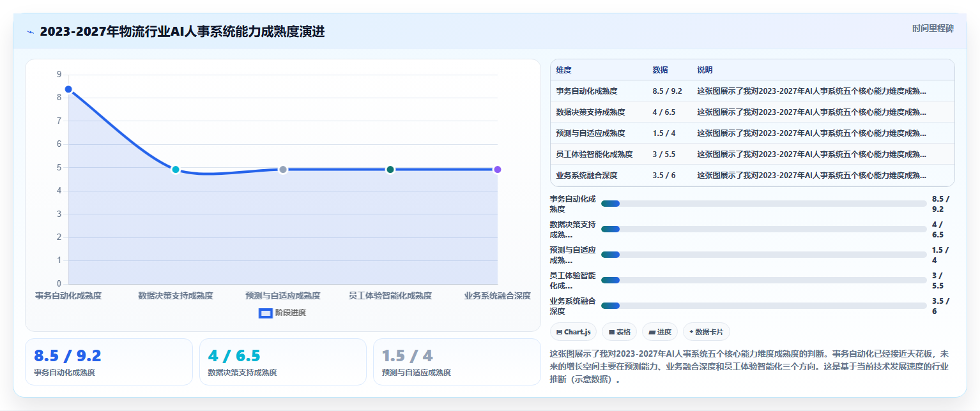Select table row 业务系统融合深度

click(x=752, y=176)
